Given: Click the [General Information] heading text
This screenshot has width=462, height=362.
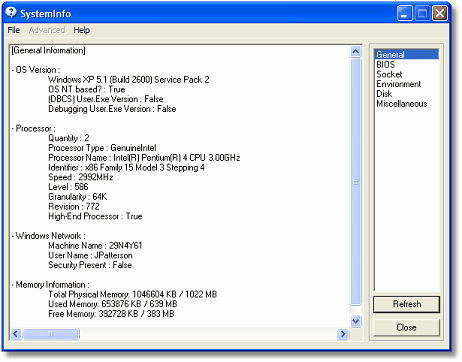Looking at the screenshot, I should click(49, 50).
